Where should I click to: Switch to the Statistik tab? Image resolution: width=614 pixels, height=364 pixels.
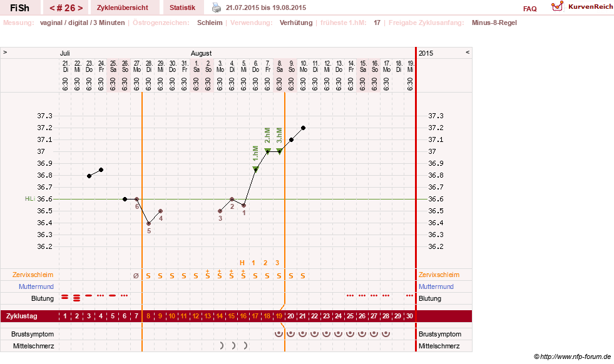tap(183, 8)
